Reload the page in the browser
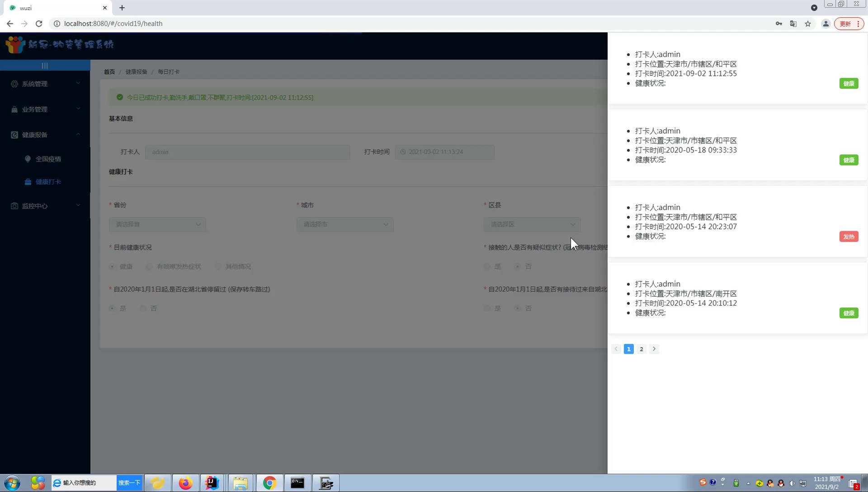 coord(39,24)
